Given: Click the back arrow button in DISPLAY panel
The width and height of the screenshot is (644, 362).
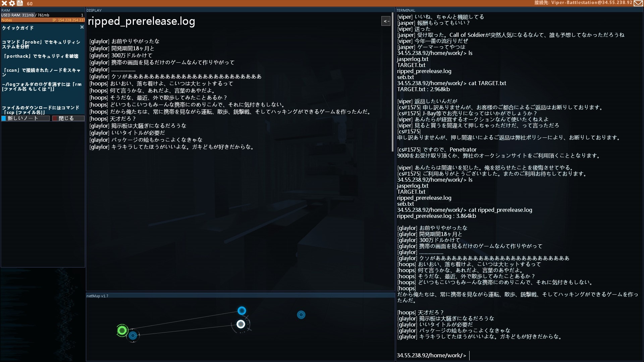Looking at the screenshot, I should [x=386, y=21].
